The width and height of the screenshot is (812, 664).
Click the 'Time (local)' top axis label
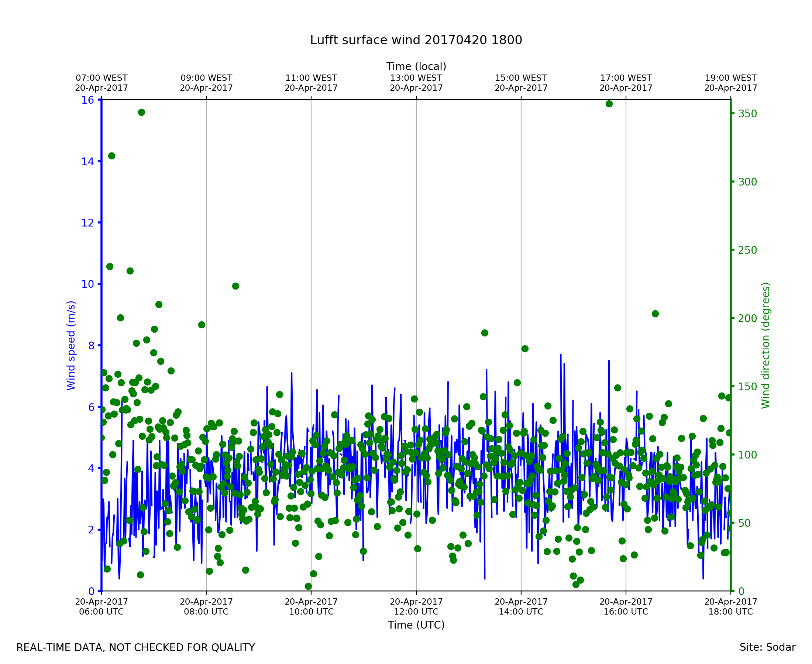click(x=416, y=66)
